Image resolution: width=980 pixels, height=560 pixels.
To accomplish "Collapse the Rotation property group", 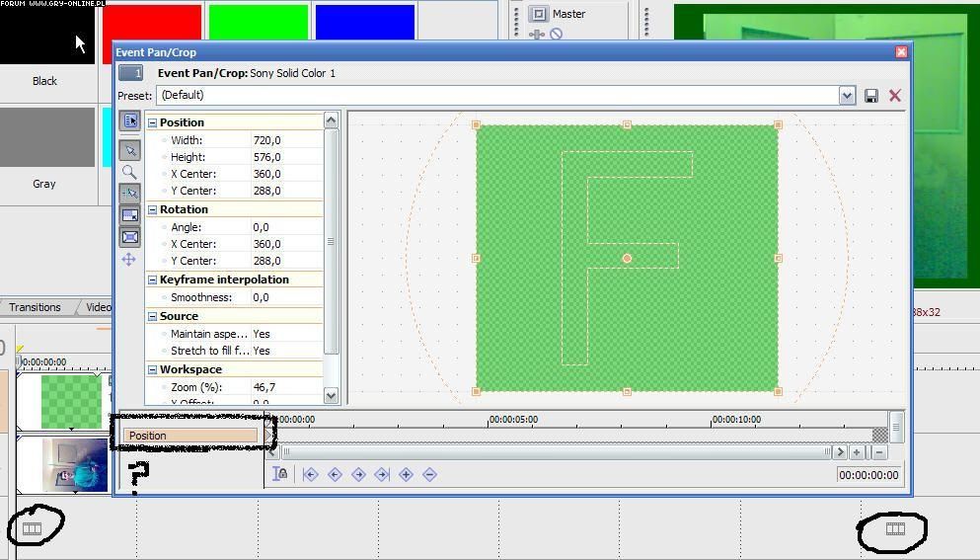I will pyautogui.click(x=153, y=209).
